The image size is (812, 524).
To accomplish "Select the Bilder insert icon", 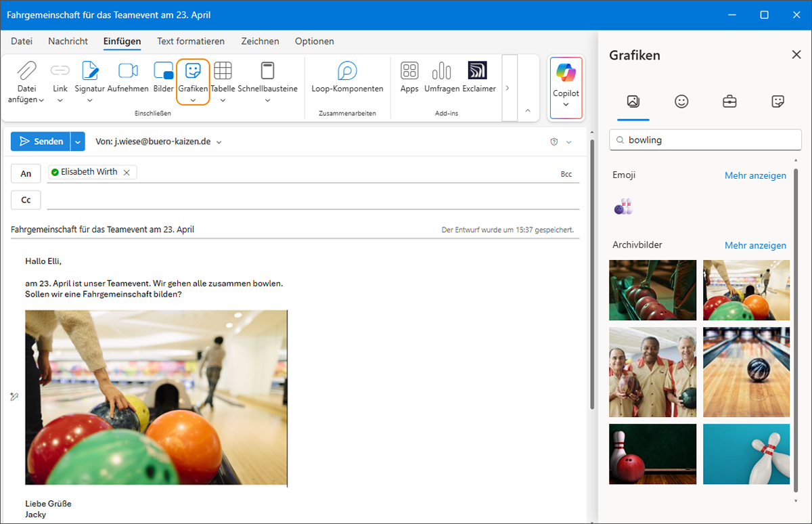I will [x=164, y=71].
